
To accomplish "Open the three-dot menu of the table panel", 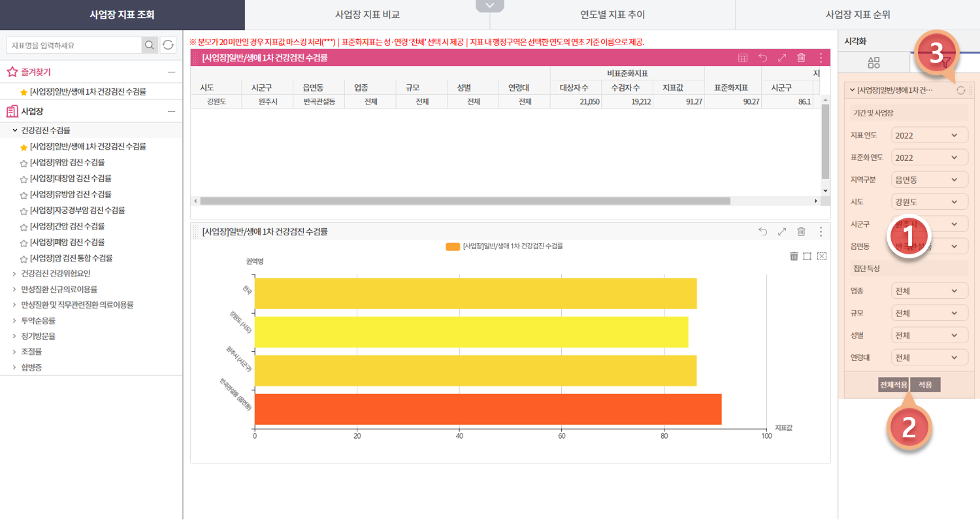I will pyautogui.click(x=821, y=58).
